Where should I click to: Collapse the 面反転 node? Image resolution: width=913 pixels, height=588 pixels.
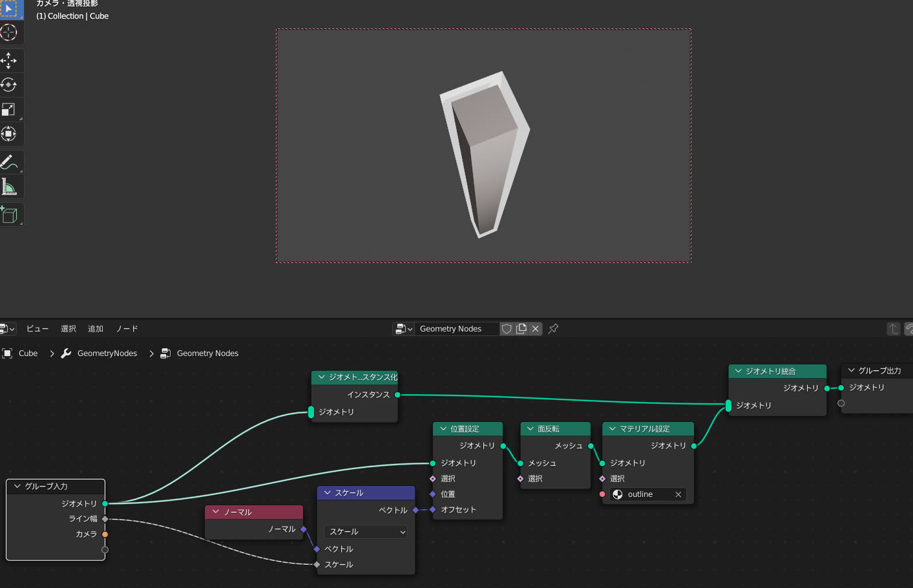pyautogui.click(x=530, y=428)
